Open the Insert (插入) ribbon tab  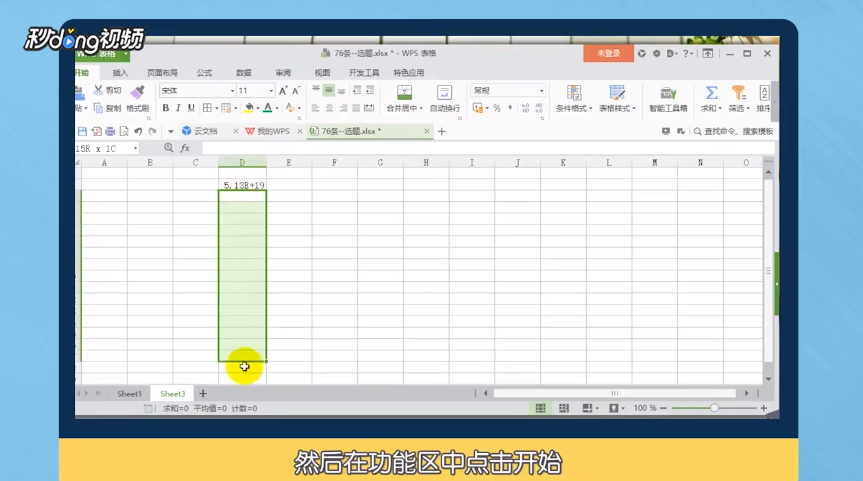[120, 73]
